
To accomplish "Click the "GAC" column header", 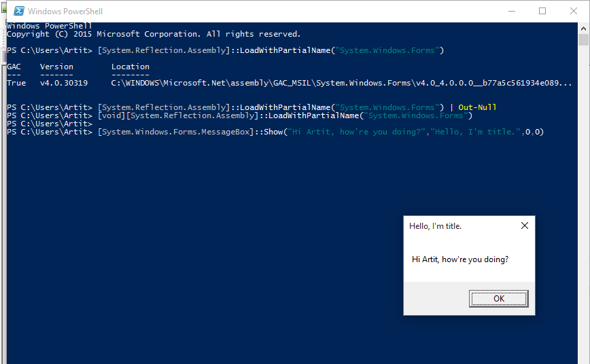I will pyautogui.click(x=14, y=67).
